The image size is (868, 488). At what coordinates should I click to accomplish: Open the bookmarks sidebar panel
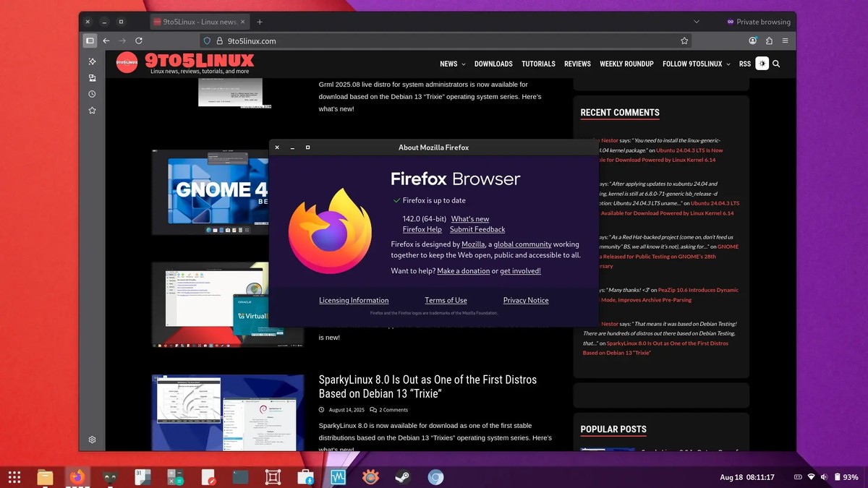pos(92,111)
